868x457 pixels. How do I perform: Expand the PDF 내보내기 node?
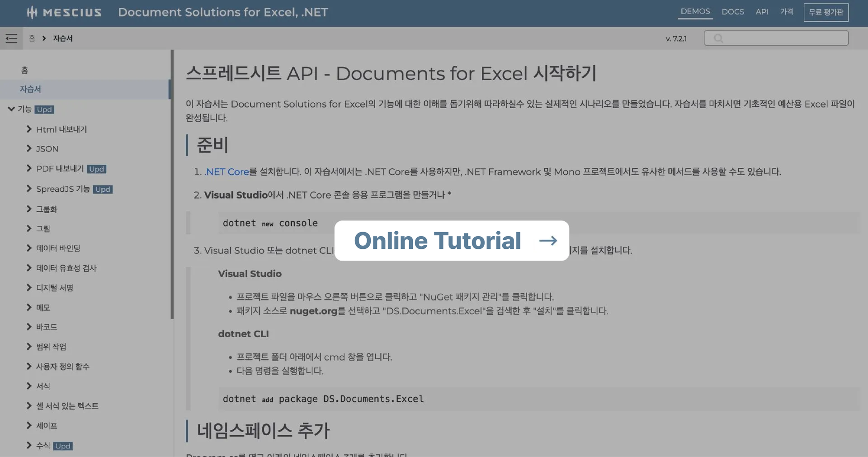pos(29,168)
